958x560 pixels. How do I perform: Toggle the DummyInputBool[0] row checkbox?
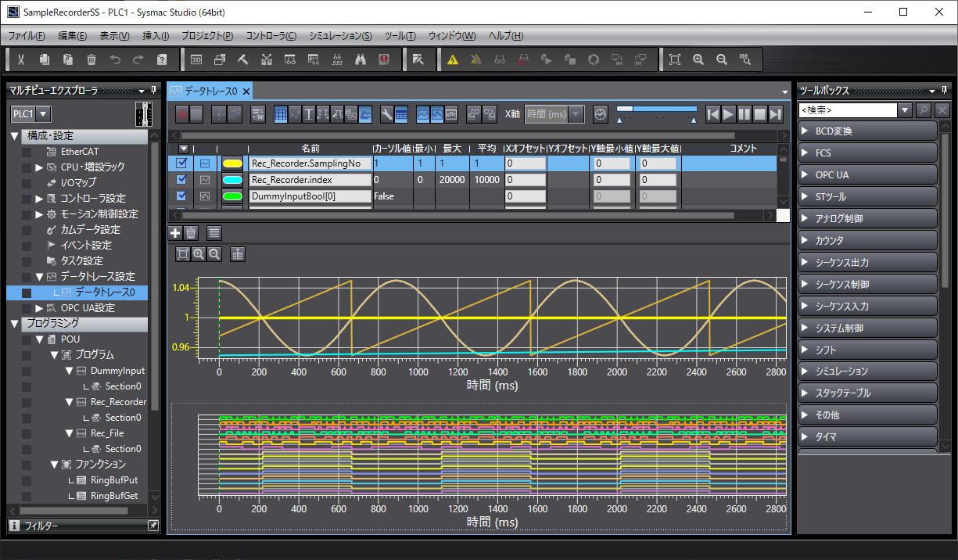click(x=182, y=196)
